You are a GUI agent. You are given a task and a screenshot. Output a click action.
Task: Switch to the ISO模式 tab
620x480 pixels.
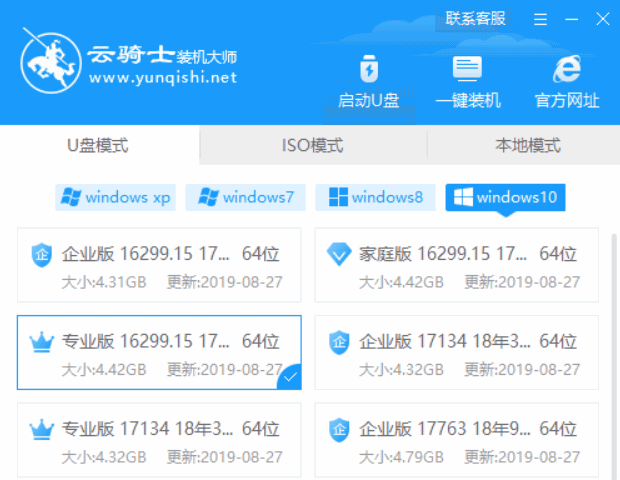click(313, 145)
